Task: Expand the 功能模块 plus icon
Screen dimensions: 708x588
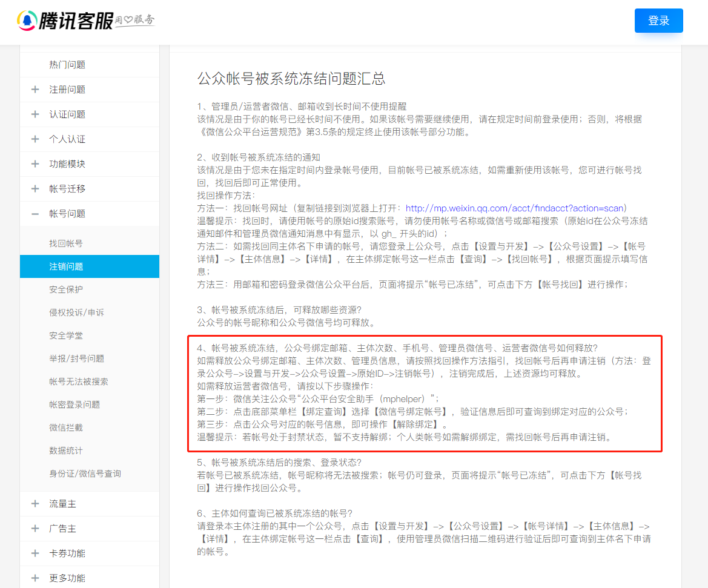Action: (x=35, y=164)
